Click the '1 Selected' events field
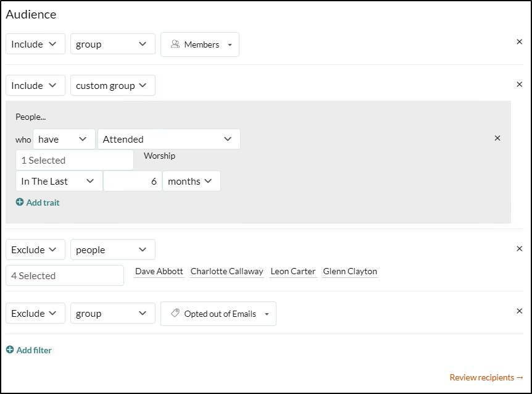This screenshot has height=394, width=532. [x=74, y=160]
